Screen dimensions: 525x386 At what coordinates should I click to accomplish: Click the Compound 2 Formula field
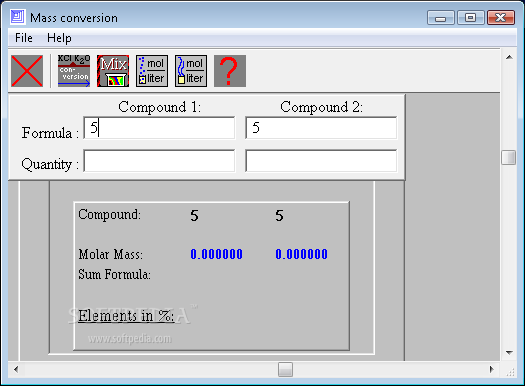321,128
